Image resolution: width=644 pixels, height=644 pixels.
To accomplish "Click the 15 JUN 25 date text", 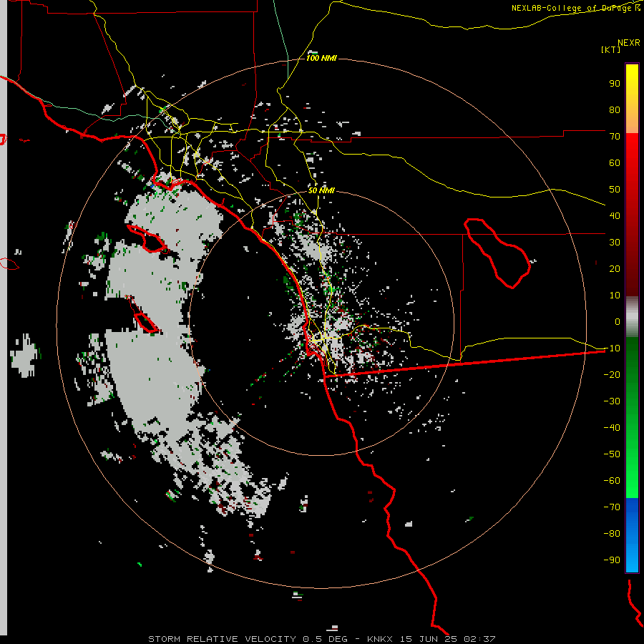I will [429, 639].
